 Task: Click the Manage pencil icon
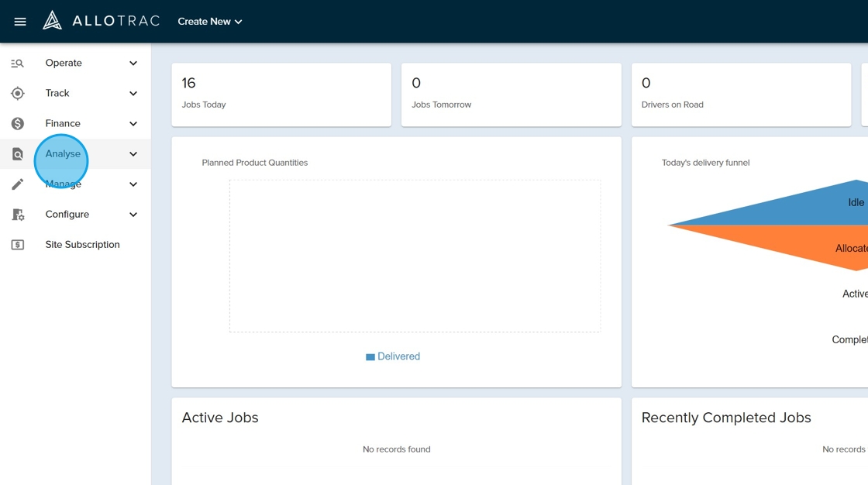click(x=18, y=184)
